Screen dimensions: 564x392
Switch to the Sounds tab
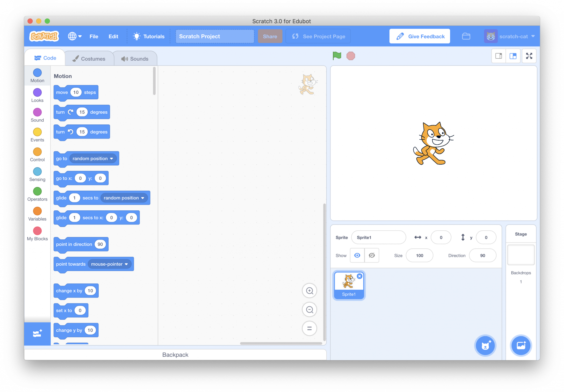click(x=135, y=58)
